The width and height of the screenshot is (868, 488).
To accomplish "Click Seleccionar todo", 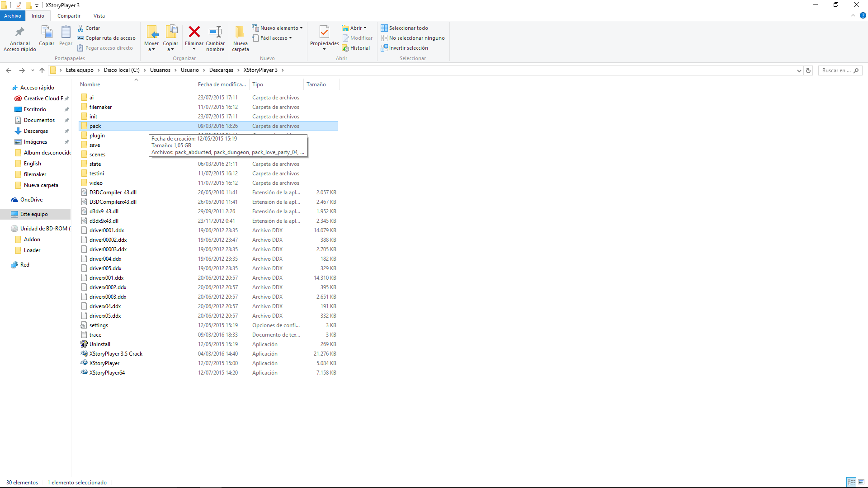I will (x=404, y=28).
